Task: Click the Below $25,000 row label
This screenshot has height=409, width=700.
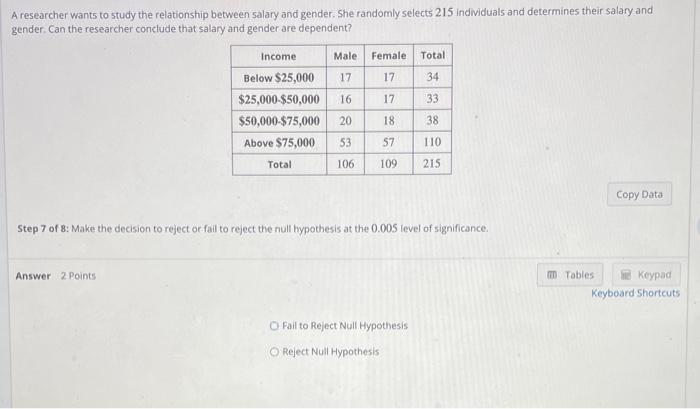Action: coord(279,78)
